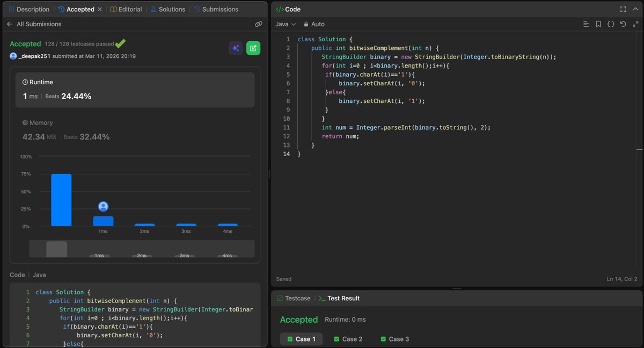
Task: Toggle fullscreen for the Code panel
Action: click(623, 9)
